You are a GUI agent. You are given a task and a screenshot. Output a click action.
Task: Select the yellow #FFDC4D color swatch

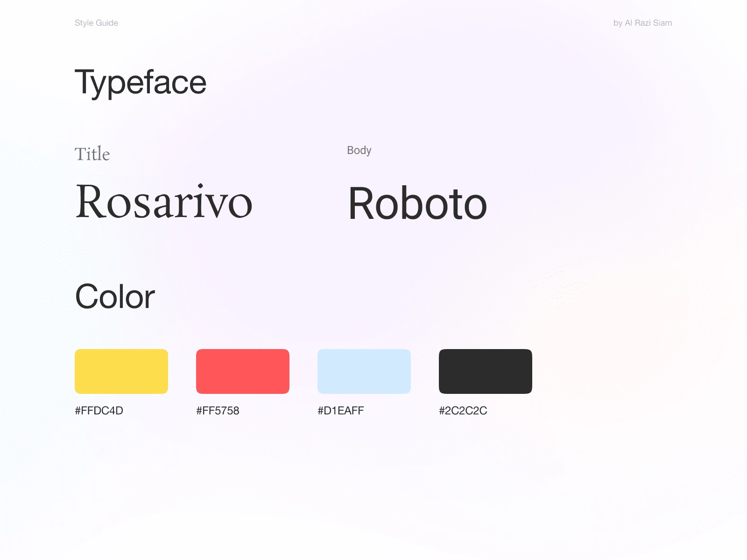click(121, 371)
